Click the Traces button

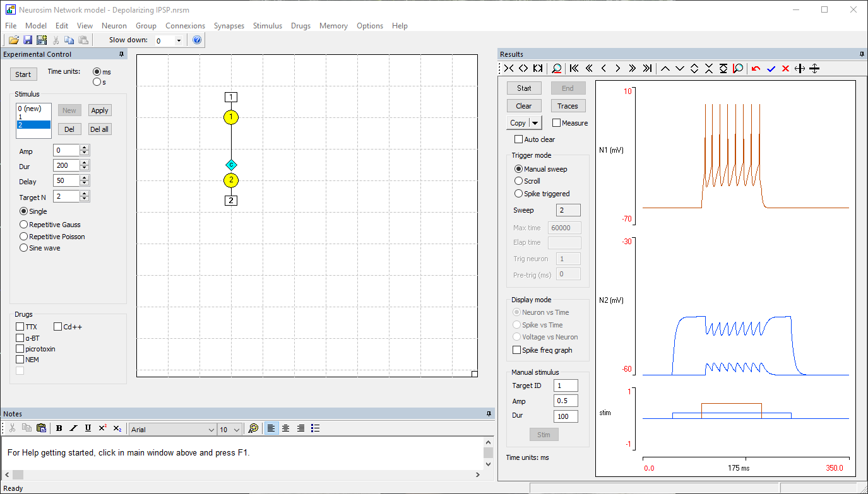click(568, 106)
